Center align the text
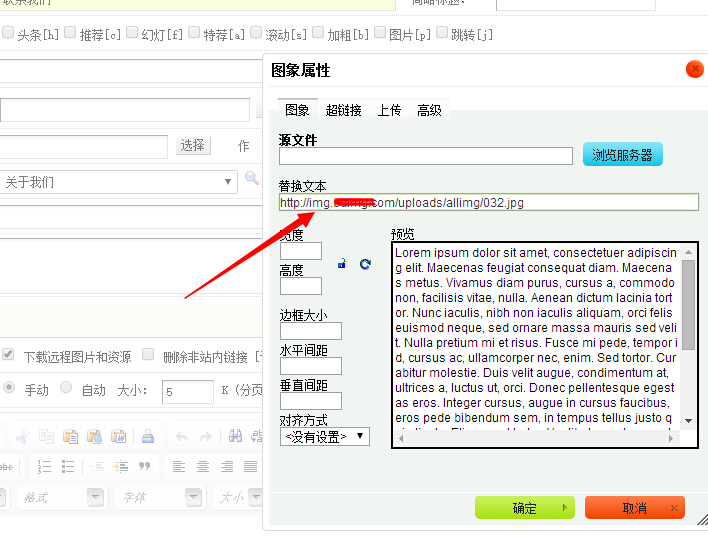The width and height of the screenshot is (708, 544). pyautogui.click(x=203, y=466)
